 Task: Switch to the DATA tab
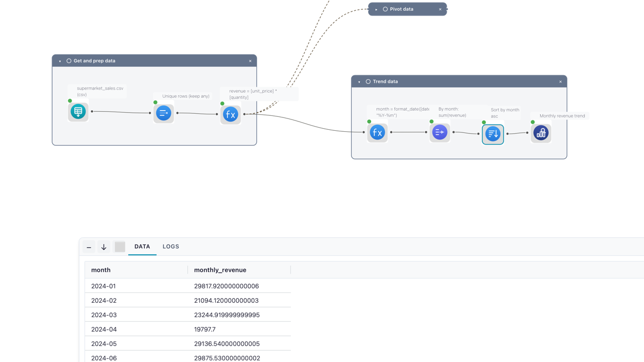[x=142, y=247]
